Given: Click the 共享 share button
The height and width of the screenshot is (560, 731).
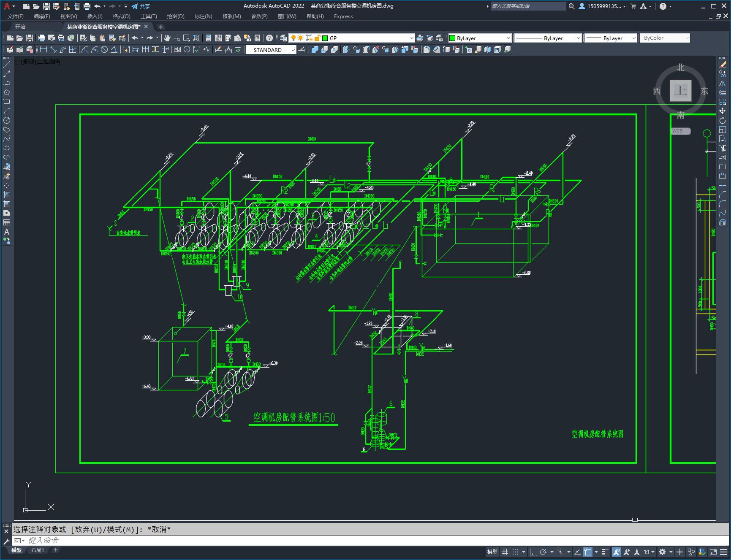Looking at the screenshot, I should [141, 6].
